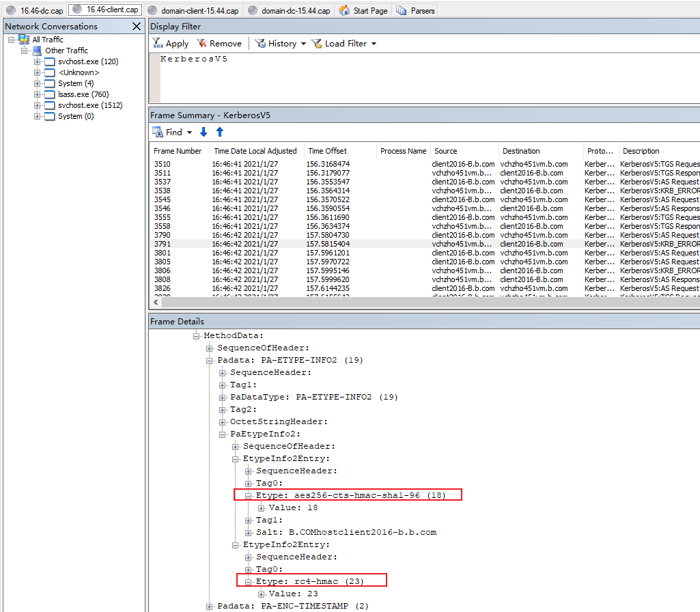700x612 pixels.
Task: Expand the Tag2 node
Action: 222,410
